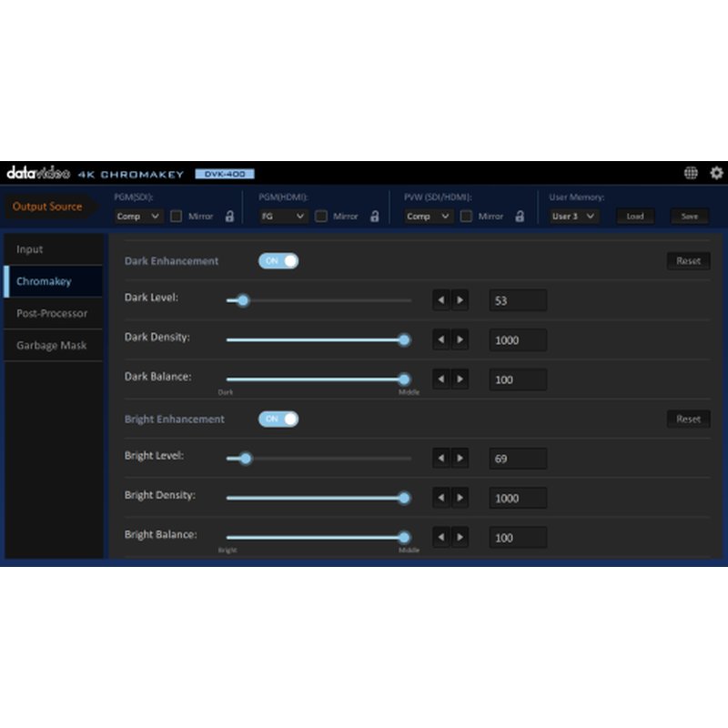Open the PGM(SDI) Comp dropdown
This screenshot has height=728, width=728.
(x=138, y=217)
